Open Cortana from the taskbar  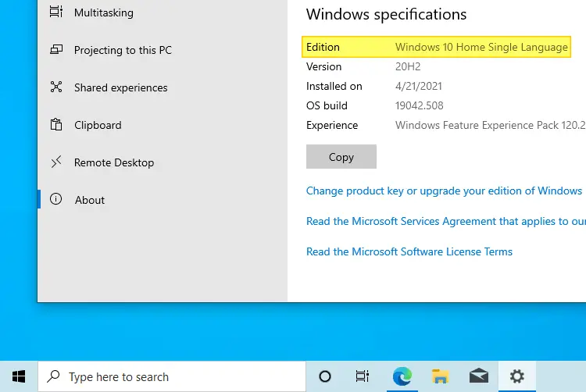pos(325,376)
